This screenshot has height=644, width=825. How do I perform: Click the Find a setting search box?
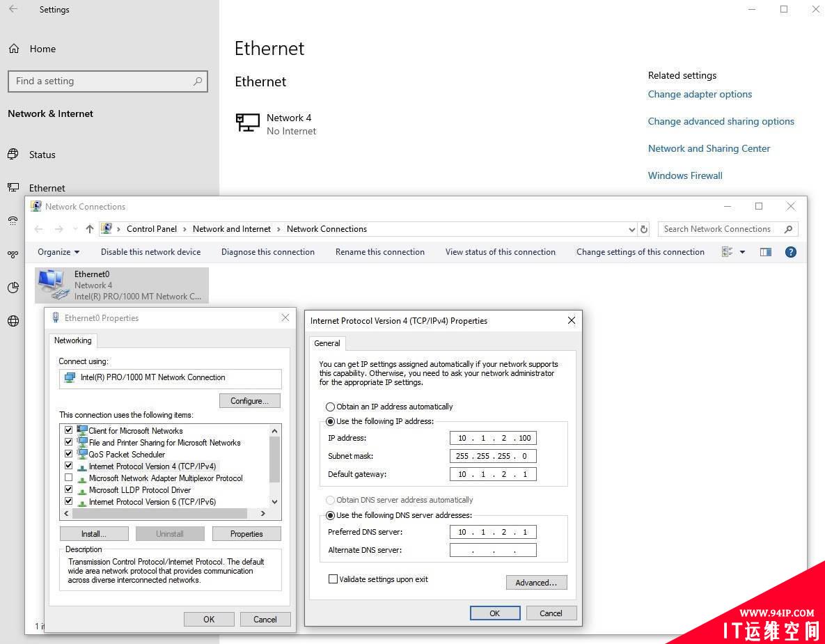[108, 81]
